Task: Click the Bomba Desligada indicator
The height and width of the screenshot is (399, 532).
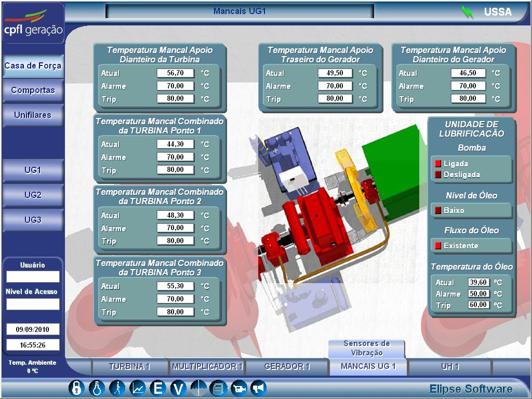Action: coord(438,175)
